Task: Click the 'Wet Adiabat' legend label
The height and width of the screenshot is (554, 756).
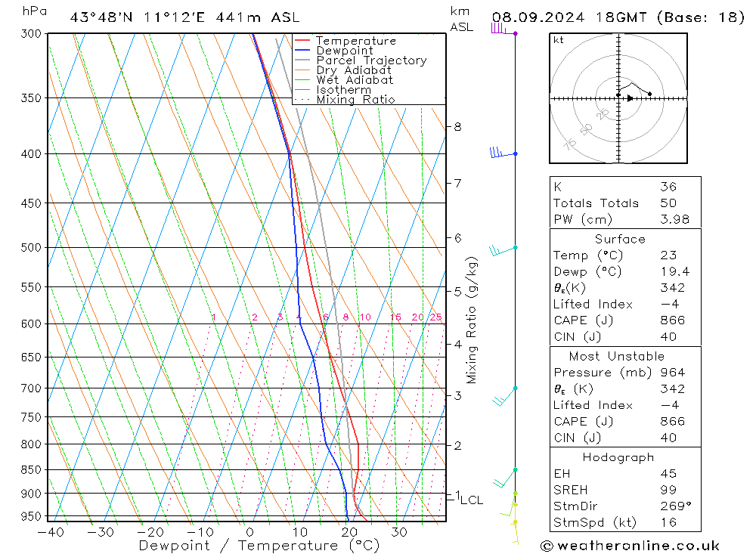Action: coord(355,80)
